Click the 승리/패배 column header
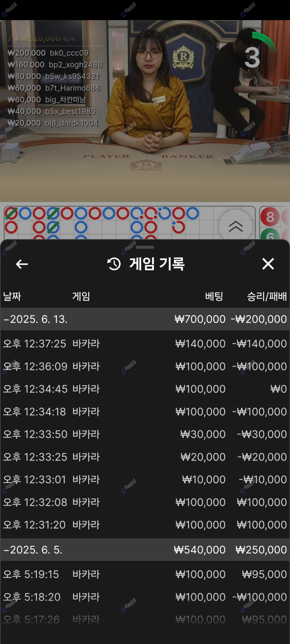The image size is (290, 644). [267, 296]
